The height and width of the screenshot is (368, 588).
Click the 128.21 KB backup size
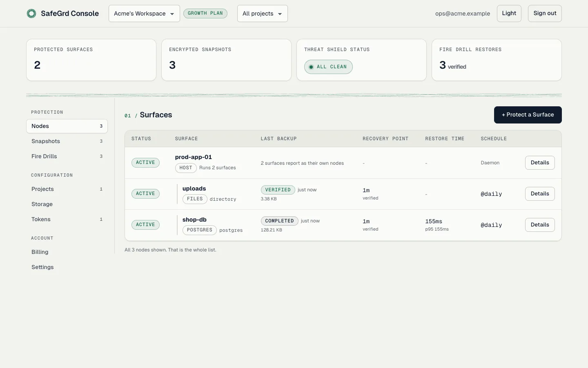(x=272, y=230)
